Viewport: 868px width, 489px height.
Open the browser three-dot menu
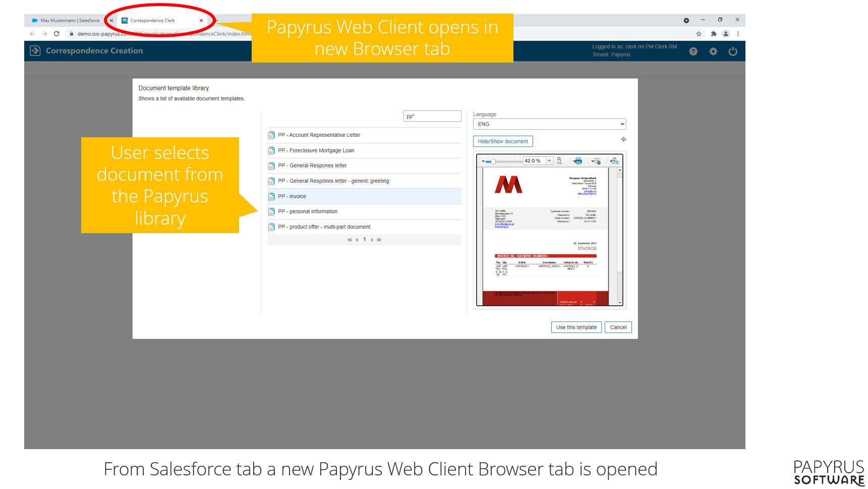tap(738, 34)
